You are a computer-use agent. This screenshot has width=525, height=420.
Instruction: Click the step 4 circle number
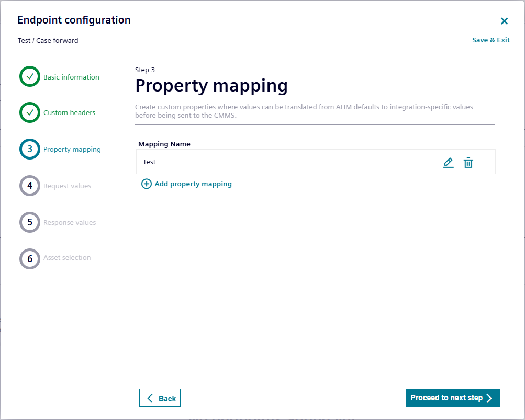pos(30,186)
